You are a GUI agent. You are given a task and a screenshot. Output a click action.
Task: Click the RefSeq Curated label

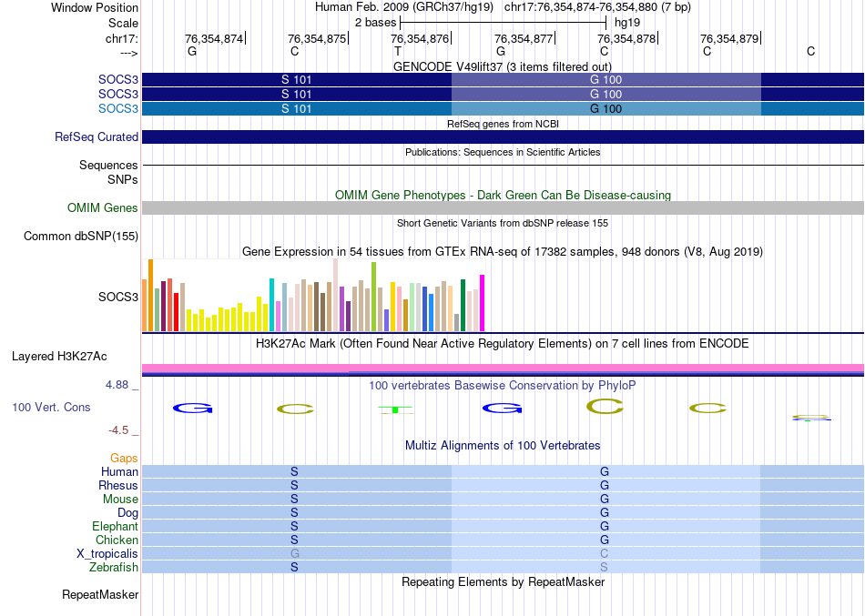[96, 136]
